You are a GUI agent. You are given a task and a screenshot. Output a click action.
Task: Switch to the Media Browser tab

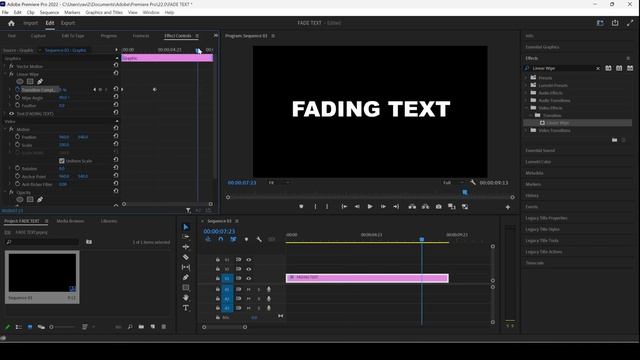(x=70, y=221)
